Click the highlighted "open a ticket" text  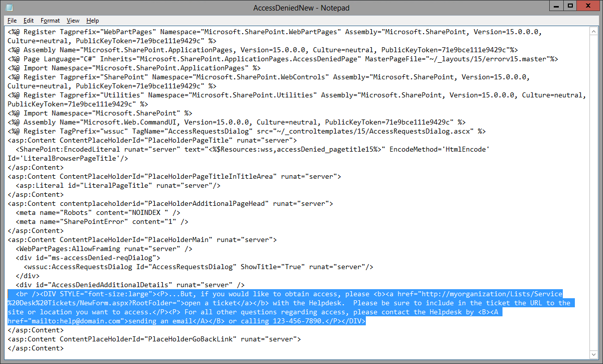coord(211,303)
